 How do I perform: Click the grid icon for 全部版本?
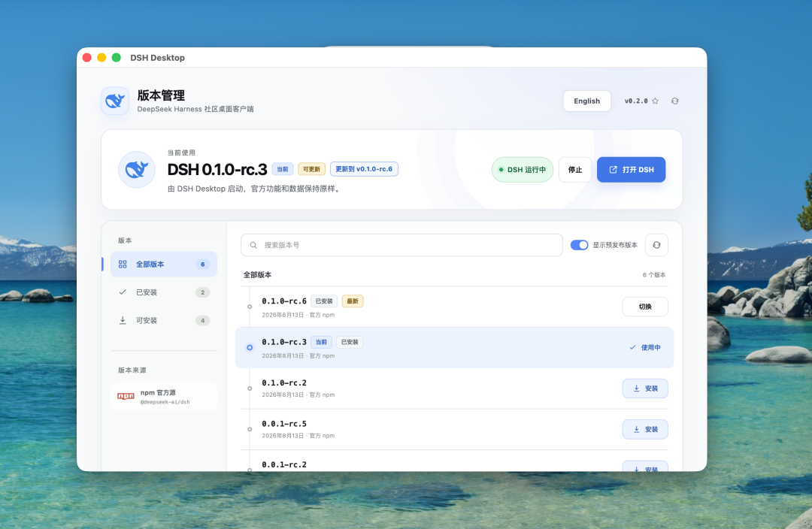pos(123,264)
